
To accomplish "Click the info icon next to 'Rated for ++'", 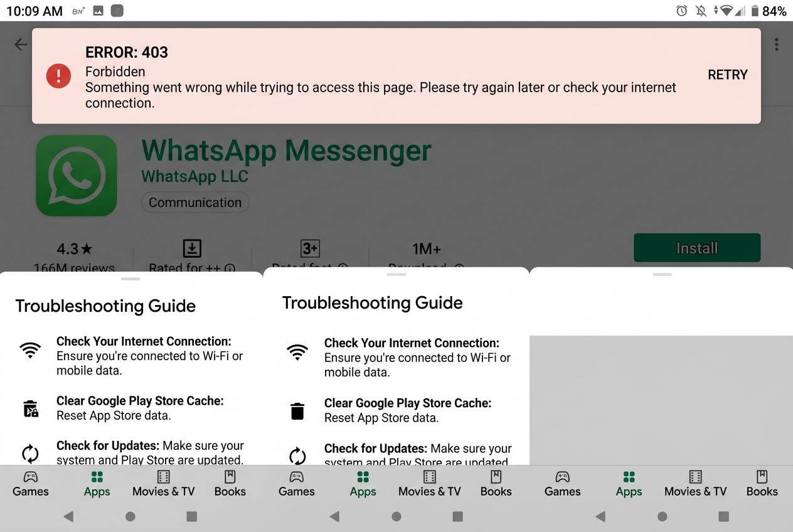I will coord(230,268).
